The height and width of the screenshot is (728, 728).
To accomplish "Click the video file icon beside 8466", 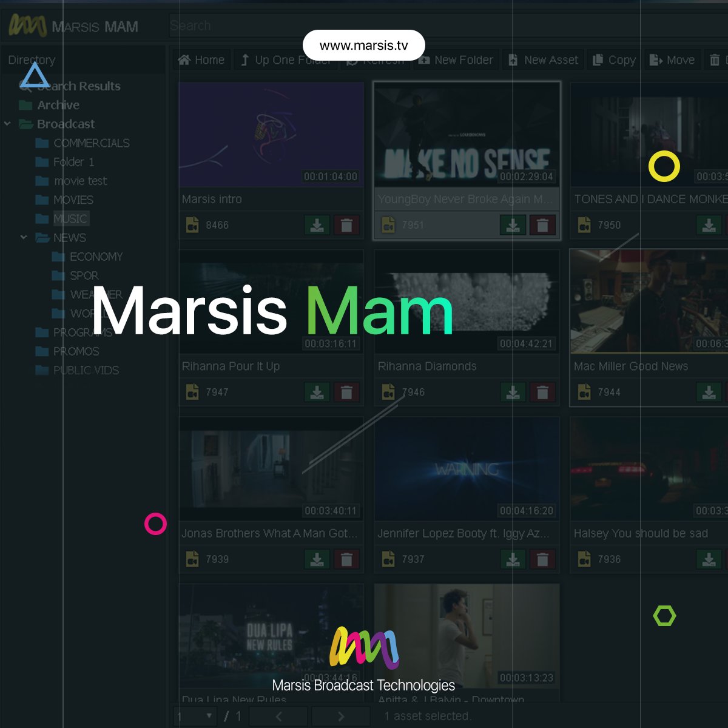I will tap(192, 225).
